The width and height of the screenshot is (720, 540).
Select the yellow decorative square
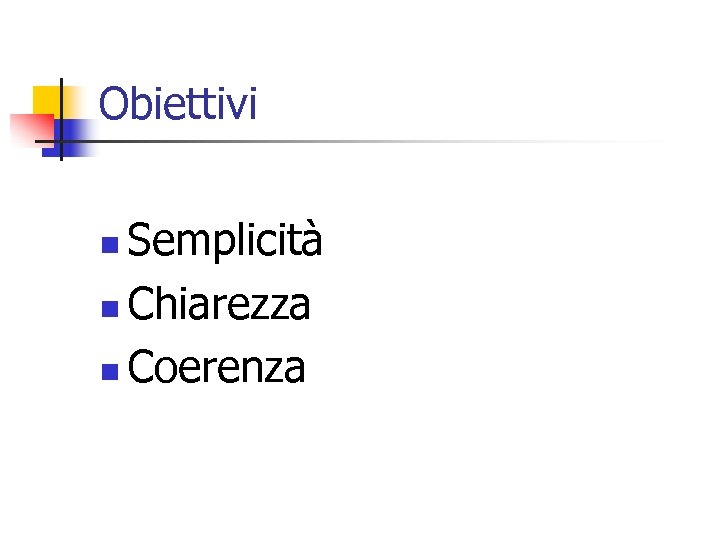coord(46,98)
